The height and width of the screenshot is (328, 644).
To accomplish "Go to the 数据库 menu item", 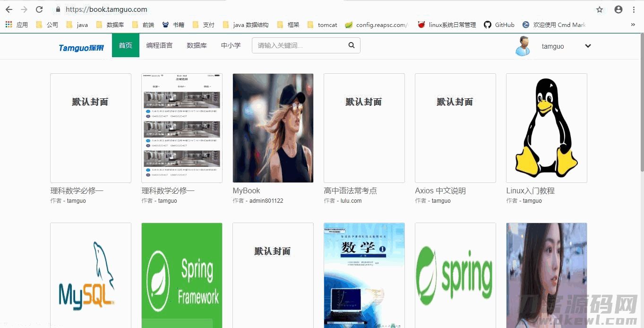I will point(197,45).
